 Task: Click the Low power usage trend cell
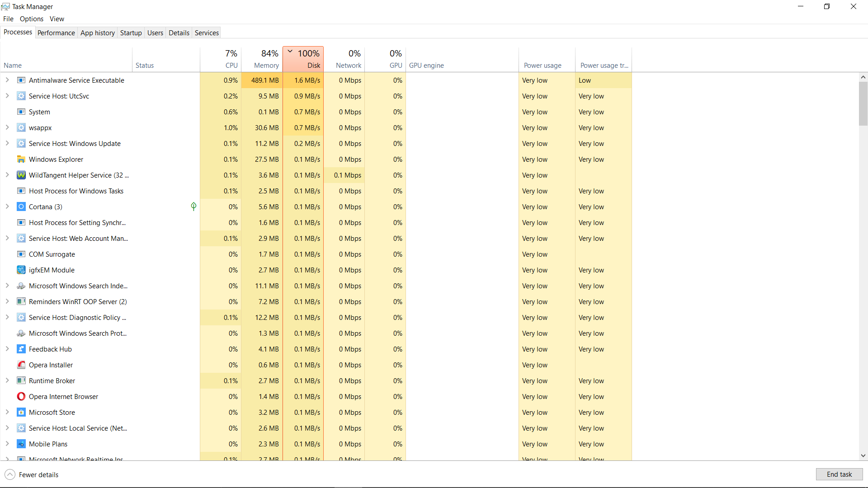[603, 80]
